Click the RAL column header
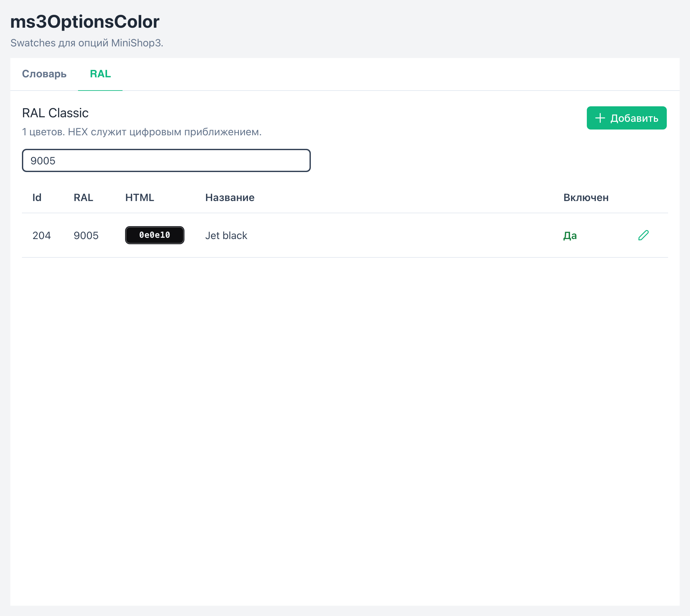Viewport: 690px width, 616px height. [x=83, y=197]
